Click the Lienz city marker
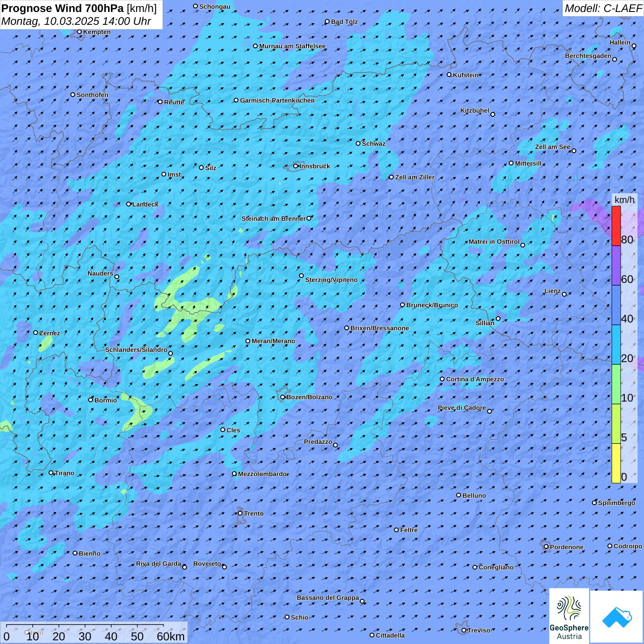Viewport: 644px width, 644px height. point(564,294)
